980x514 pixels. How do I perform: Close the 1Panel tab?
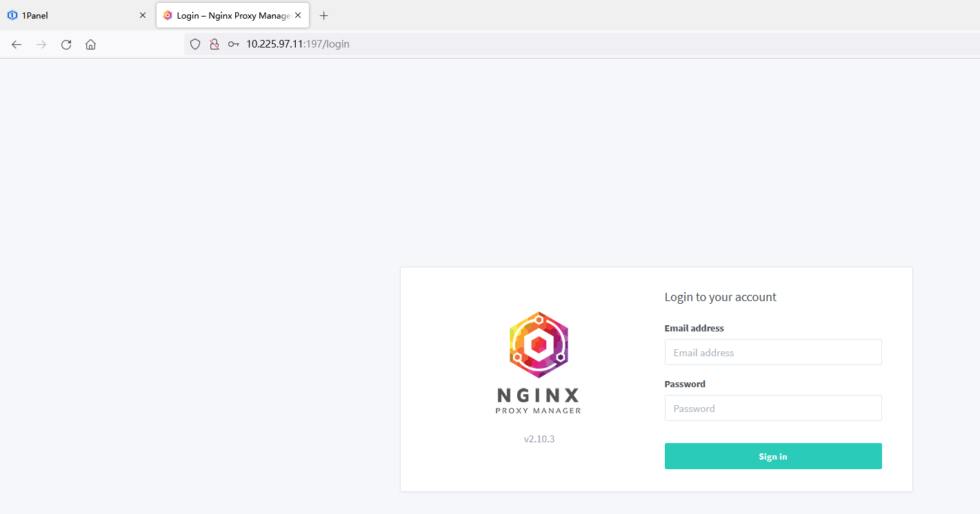(x=143, y=15)
